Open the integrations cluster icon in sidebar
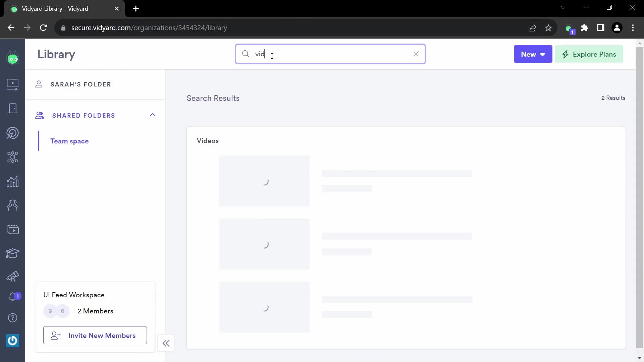644x362 pixels. coord(13,157)
